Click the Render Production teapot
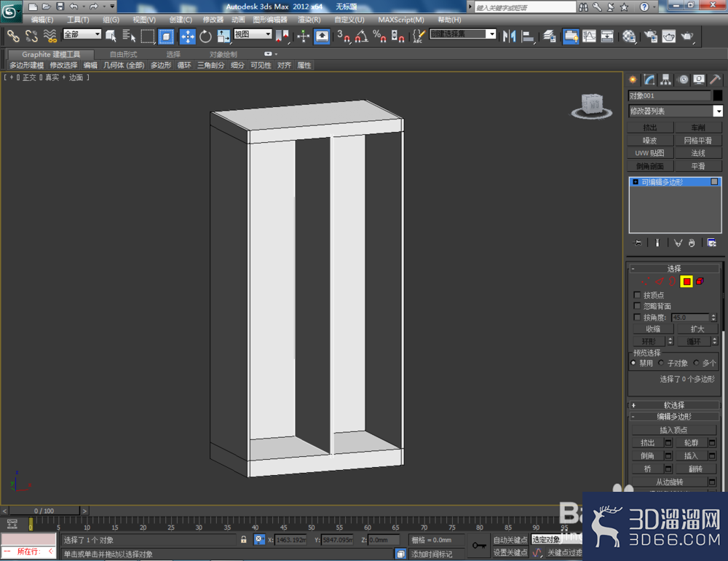This screenshot has width=728, height=561. click(x=687, y=36)
